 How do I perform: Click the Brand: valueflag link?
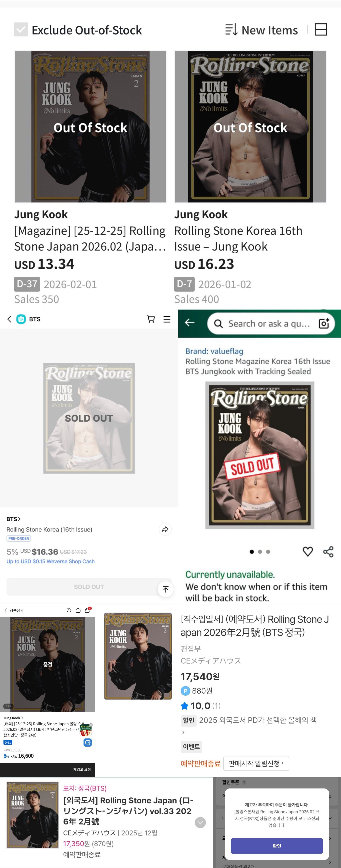tap(214, 351)
